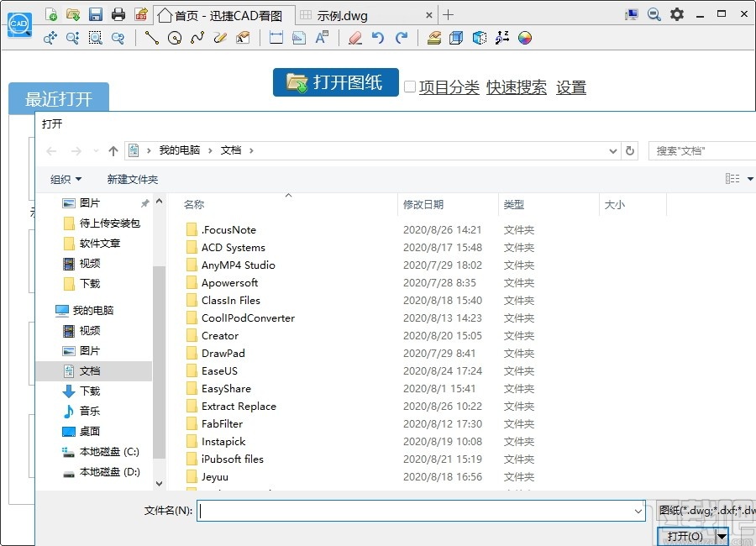Screen dimensions: 756x546
Task: Select the line drawing tool
Action: tap(152, 38)
